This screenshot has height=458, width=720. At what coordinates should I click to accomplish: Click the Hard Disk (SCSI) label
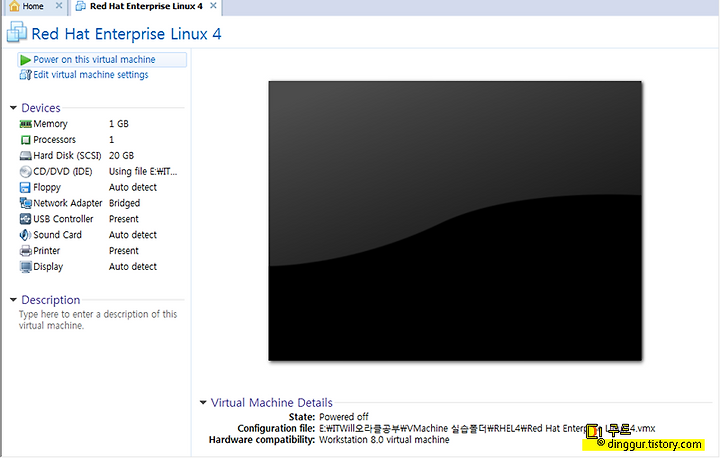click(x=67, y=156)
